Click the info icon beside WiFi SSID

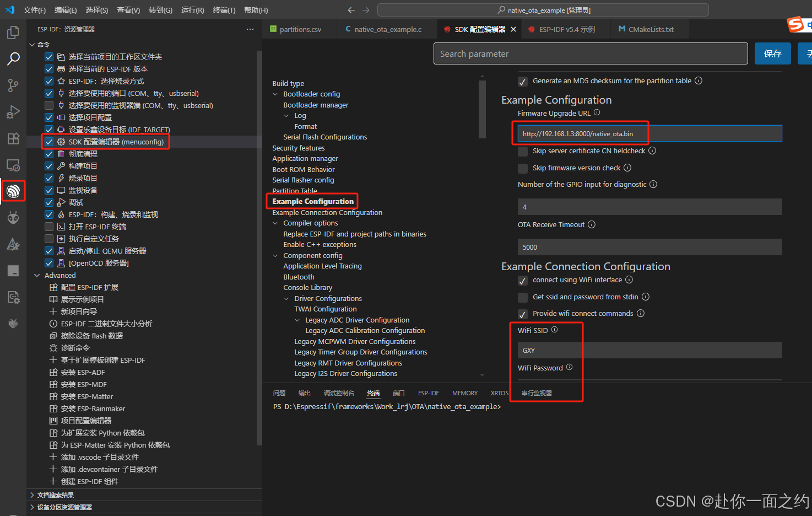coord(555,330)
